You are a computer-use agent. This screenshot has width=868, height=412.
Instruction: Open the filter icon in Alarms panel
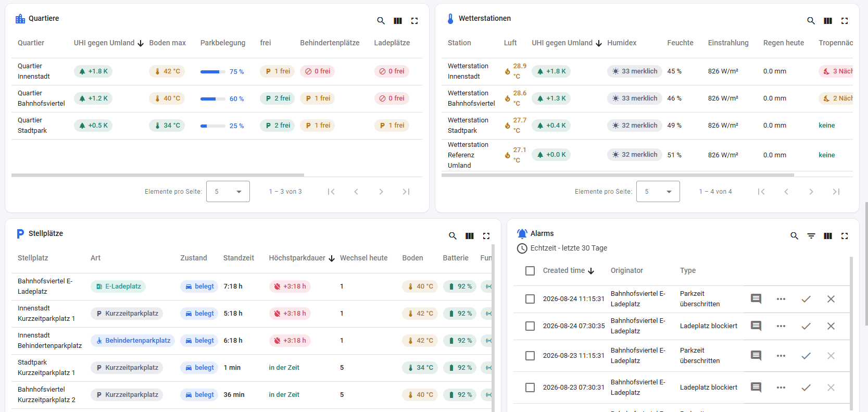click(811, 236)
